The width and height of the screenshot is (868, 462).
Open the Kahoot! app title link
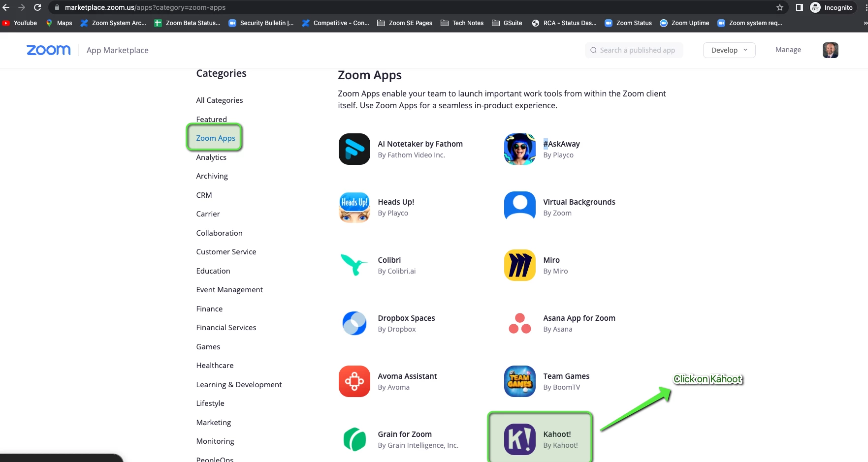pyautogui.click(x=557, y=434)
